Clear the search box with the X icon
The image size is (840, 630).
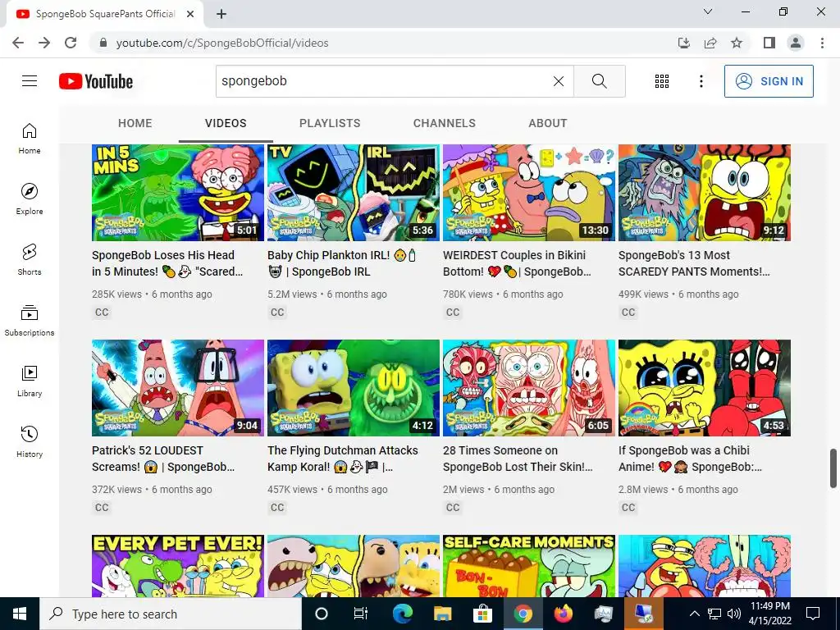click(558, 81)
